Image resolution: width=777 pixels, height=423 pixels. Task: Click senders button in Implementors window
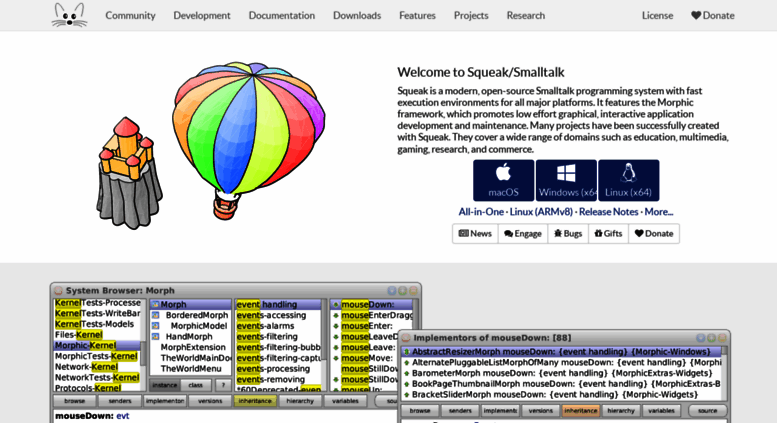tap(460, 411)
